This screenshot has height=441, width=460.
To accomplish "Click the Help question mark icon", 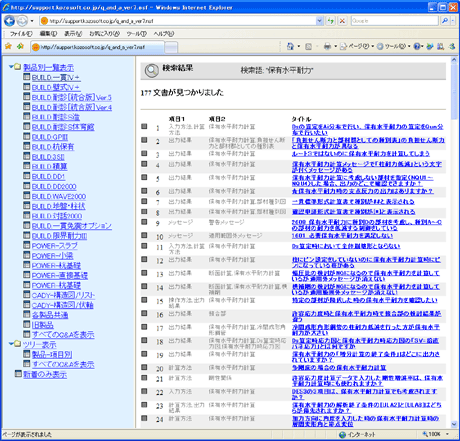I will [417, 47].
